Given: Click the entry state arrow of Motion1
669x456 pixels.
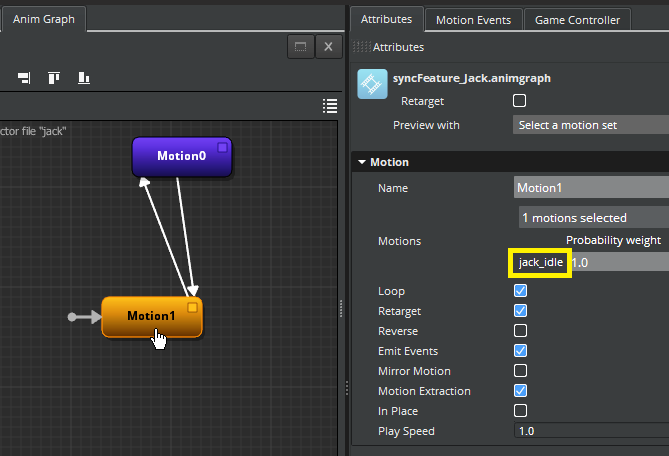Looking at the screenshot, I should click(84, 317).
